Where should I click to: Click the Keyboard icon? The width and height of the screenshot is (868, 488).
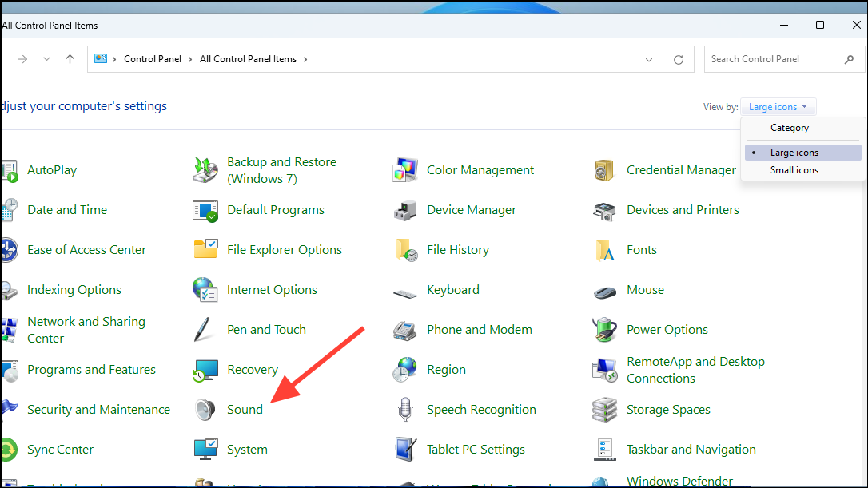click(405, 293)
